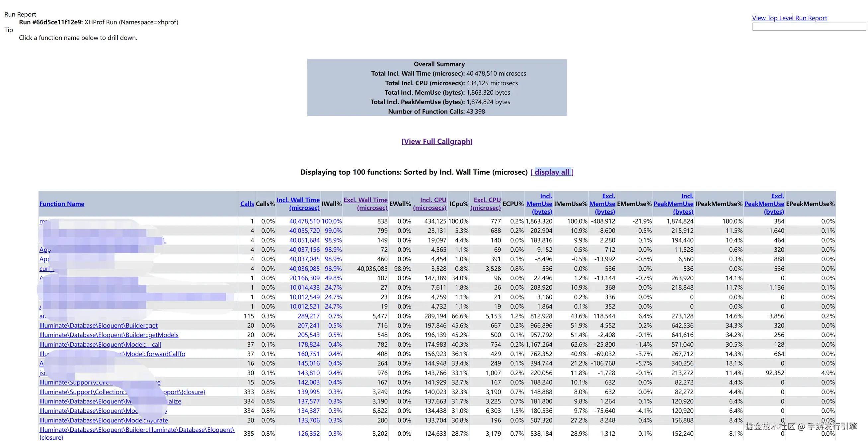Open the View Full Callgraph link

[437, 141]
